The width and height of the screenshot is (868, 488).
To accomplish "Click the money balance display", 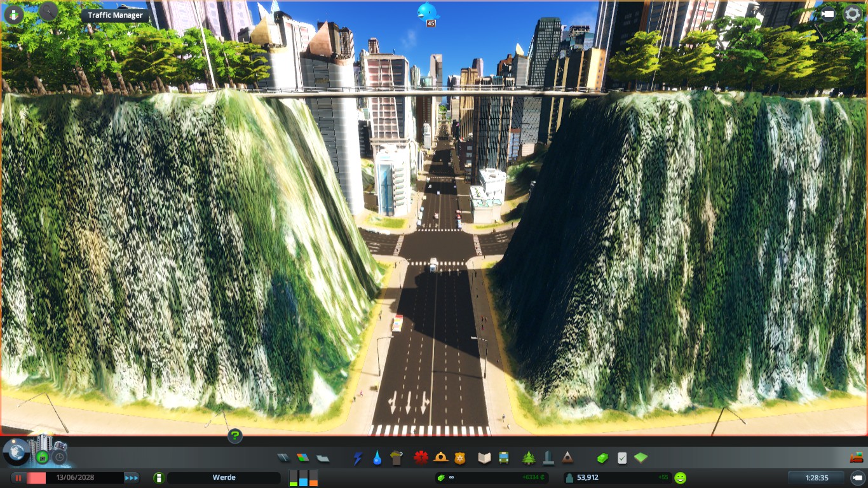I will tap(492, 478).
